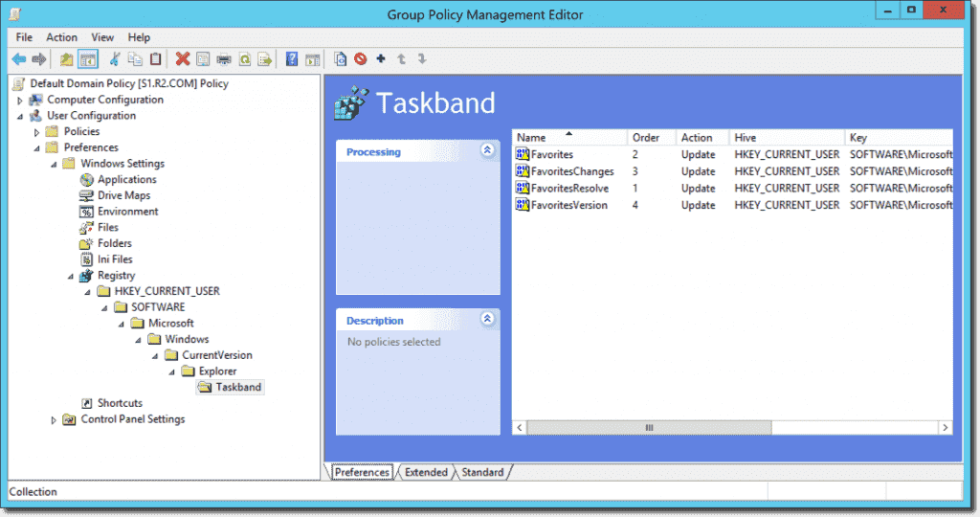
Task: Open the Help menu
Action: (139, 37)
